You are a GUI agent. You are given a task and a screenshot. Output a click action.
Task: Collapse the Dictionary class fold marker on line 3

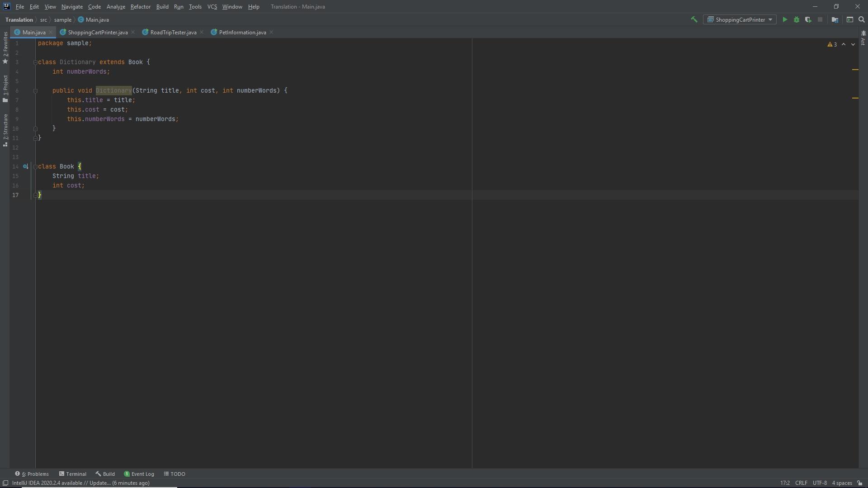coord(35,62)
